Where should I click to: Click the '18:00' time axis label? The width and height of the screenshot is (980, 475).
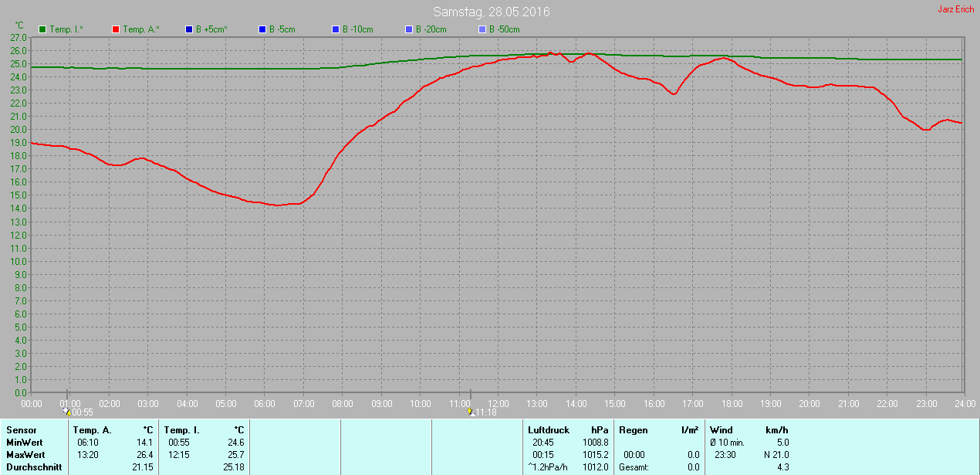tap(732, 403)
